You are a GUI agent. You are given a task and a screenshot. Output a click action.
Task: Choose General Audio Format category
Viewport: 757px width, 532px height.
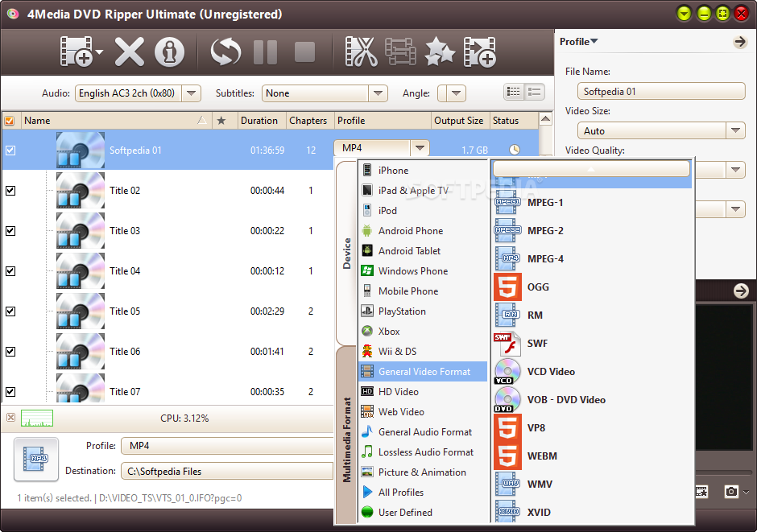[423, 431]
